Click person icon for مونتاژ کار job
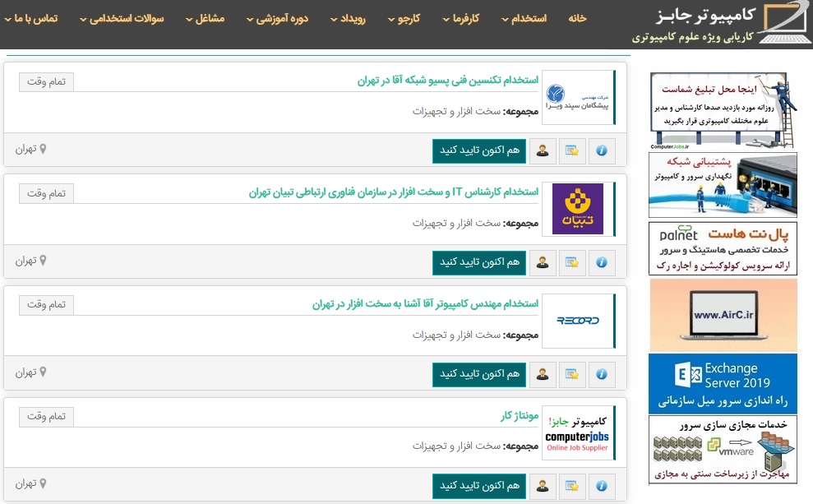 click(543, 486)
